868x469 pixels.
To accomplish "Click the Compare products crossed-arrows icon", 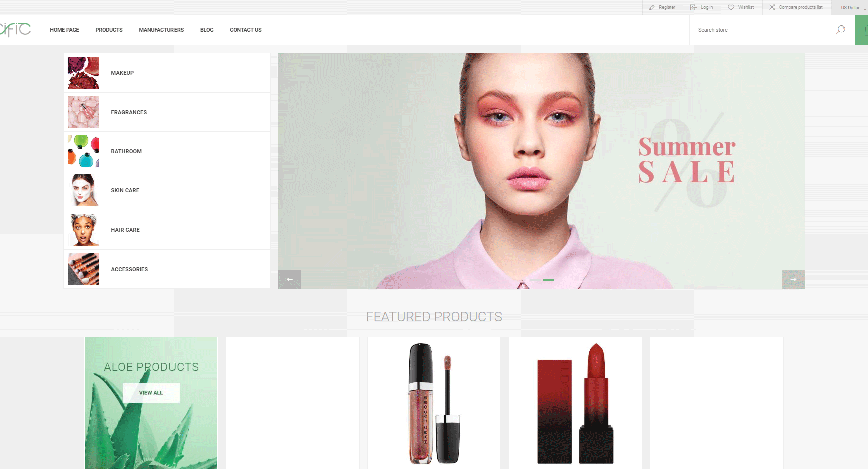I will click(772, 7).
